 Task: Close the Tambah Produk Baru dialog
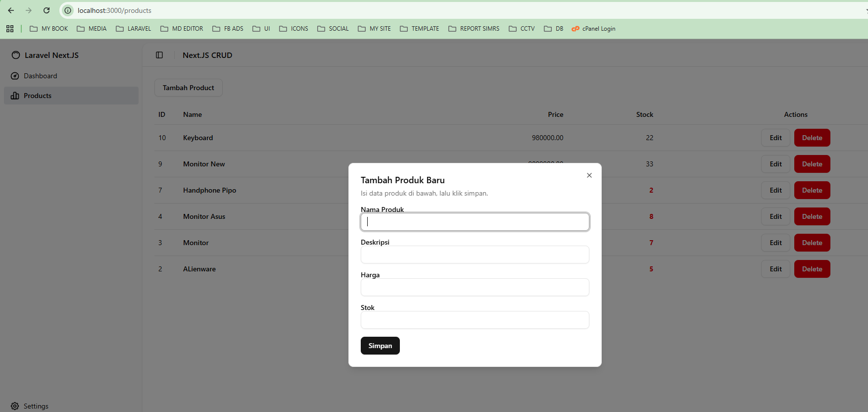click(x=589, y=175)
